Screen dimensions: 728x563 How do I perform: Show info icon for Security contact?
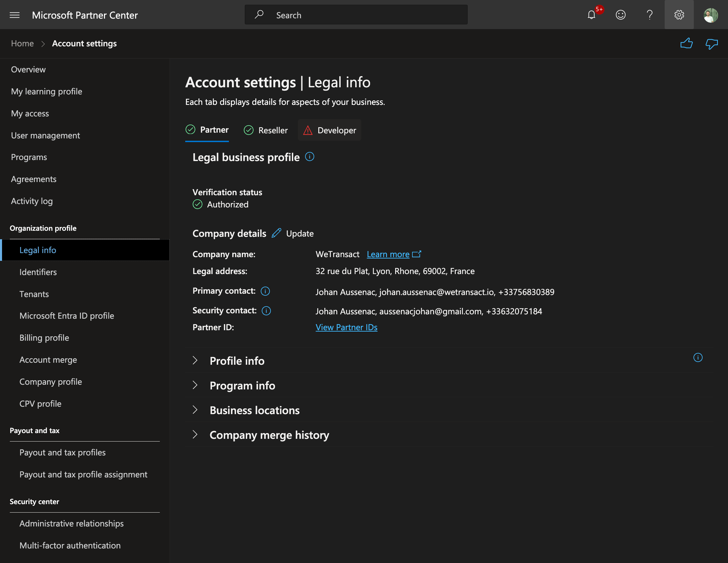pyautogui.click(x=266, y=311)
